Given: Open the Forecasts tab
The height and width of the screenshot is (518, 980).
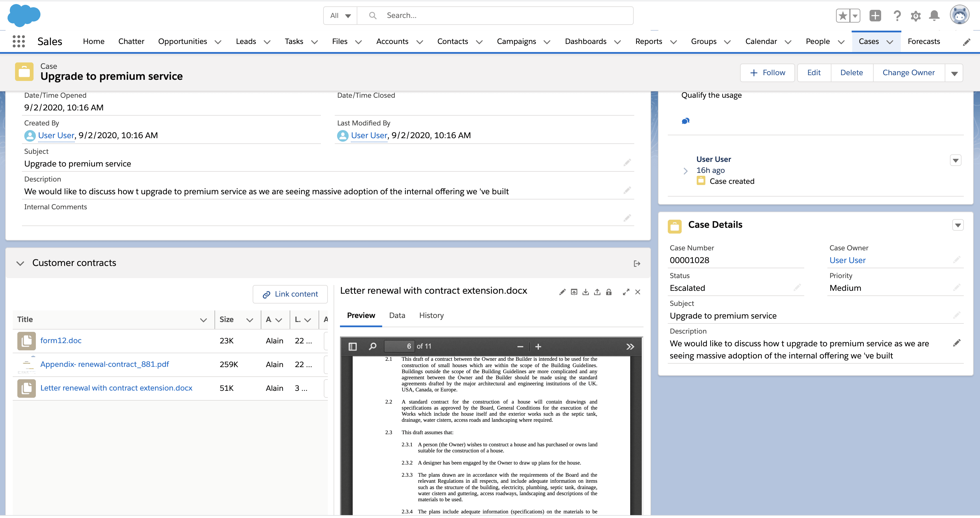Looking at the screenshot, I should point(924,41).
